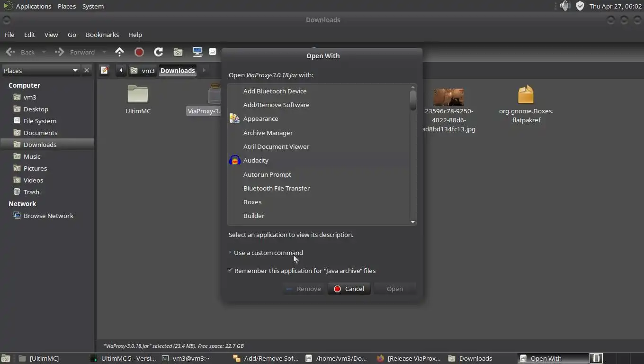Click the workspace switcher icon
The width and height of the screenshot is (644, 364).
(x=596, y=358)
